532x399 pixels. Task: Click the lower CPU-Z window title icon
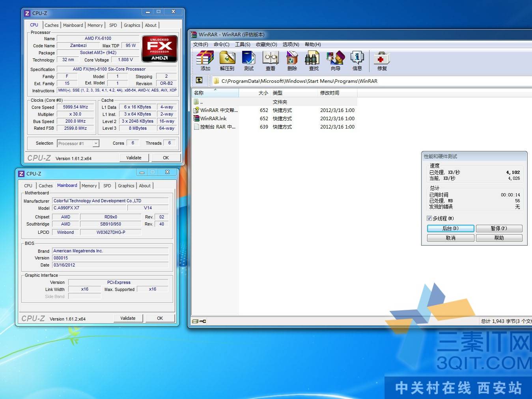(x=21, y=173)
